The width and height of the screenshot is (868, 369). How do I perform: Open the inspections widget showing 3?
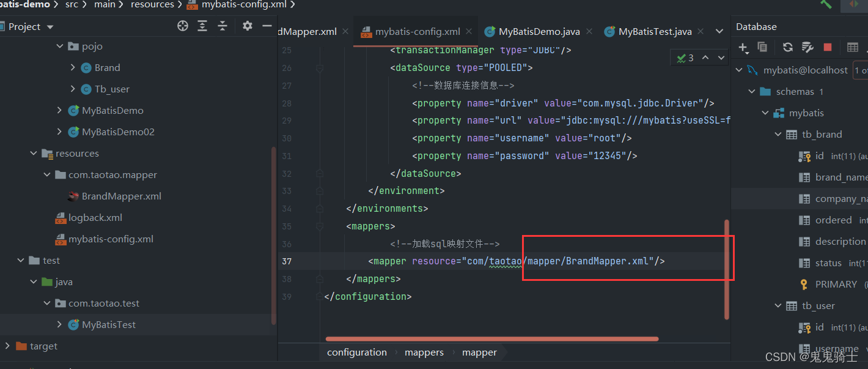685,58
